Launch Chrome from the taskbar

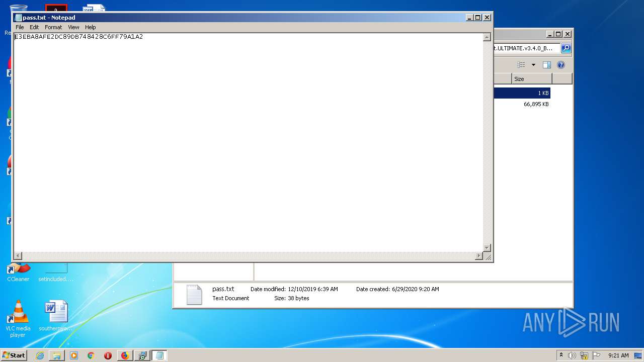(91, 355)
